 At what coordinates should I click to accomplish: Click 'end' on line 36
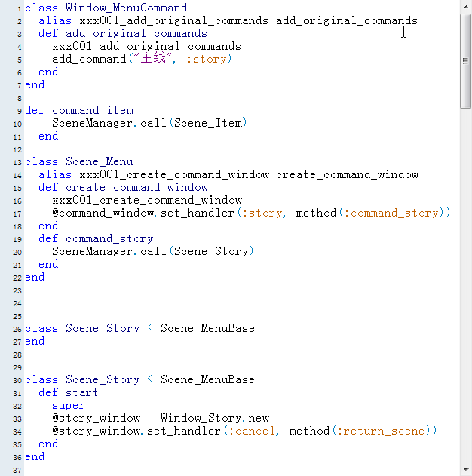pos(35,457)
